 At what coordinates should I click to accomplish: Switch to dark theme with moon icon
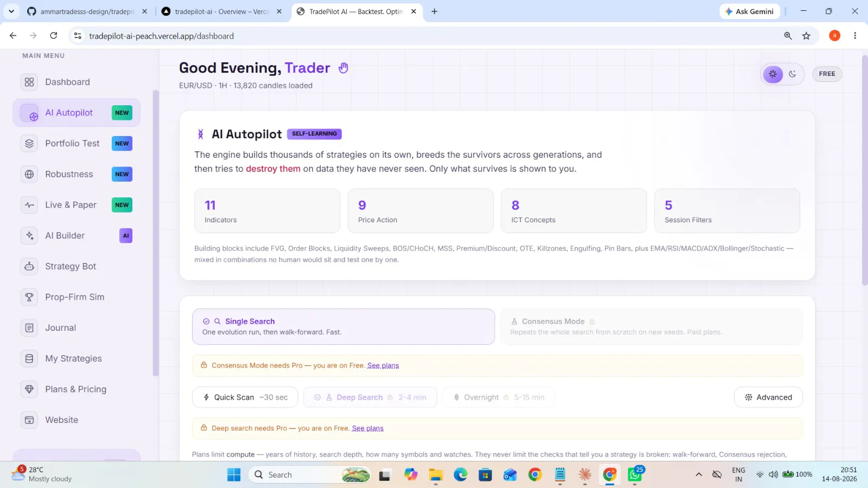tap(793, 74)
